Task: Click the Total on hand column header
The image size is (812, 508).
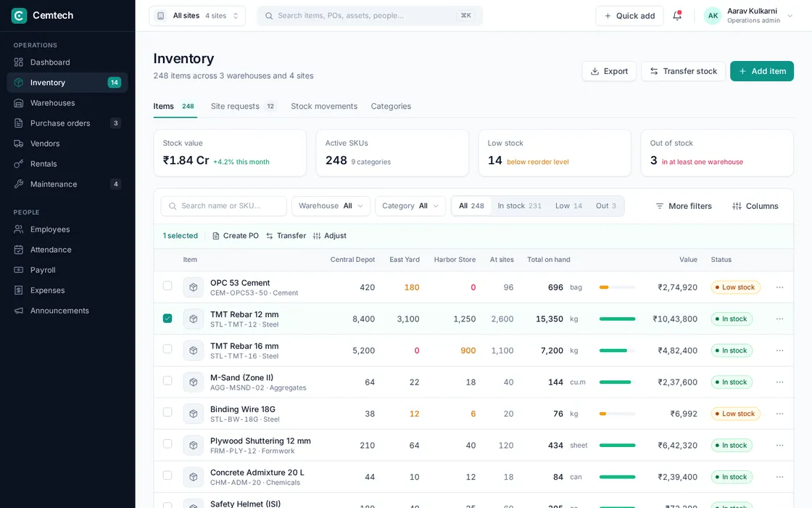Action: click(548, 260)
